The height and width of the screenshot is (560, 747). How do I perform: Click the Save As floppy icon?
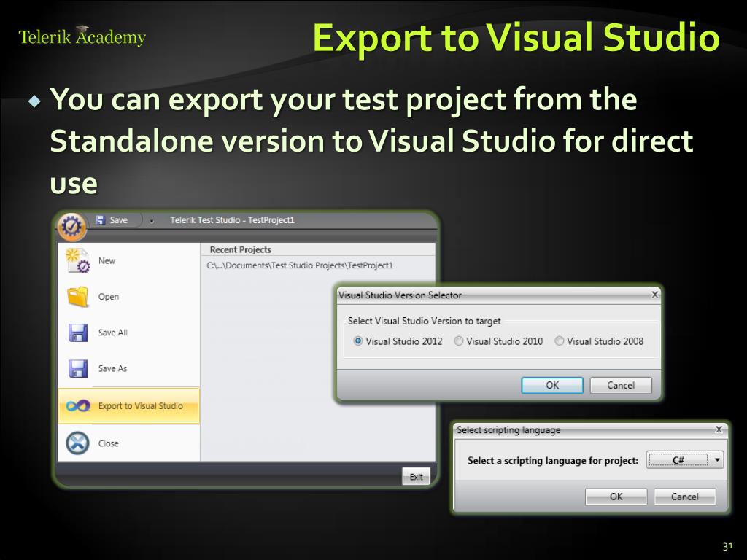(x=77, y=368)
